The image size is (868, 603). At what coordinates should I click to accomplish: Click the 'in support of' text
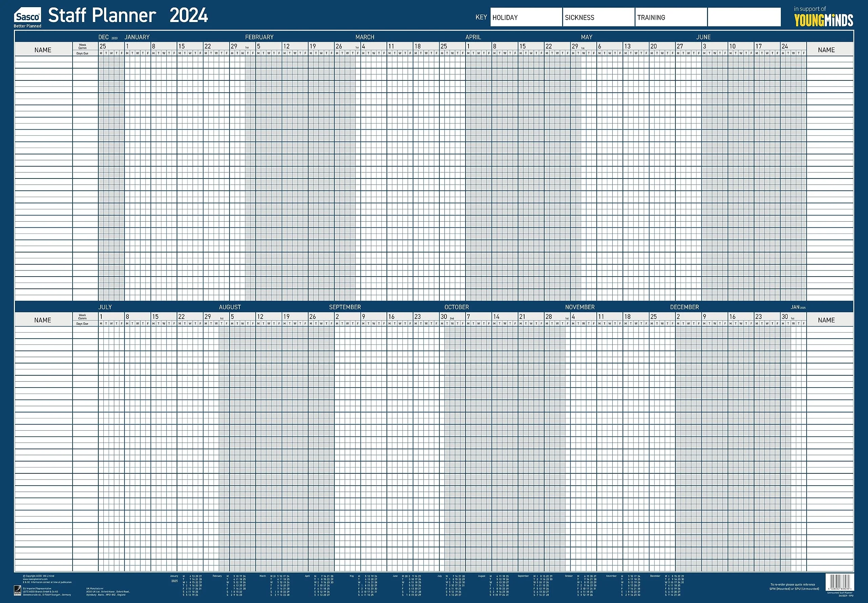coord(810,9)
